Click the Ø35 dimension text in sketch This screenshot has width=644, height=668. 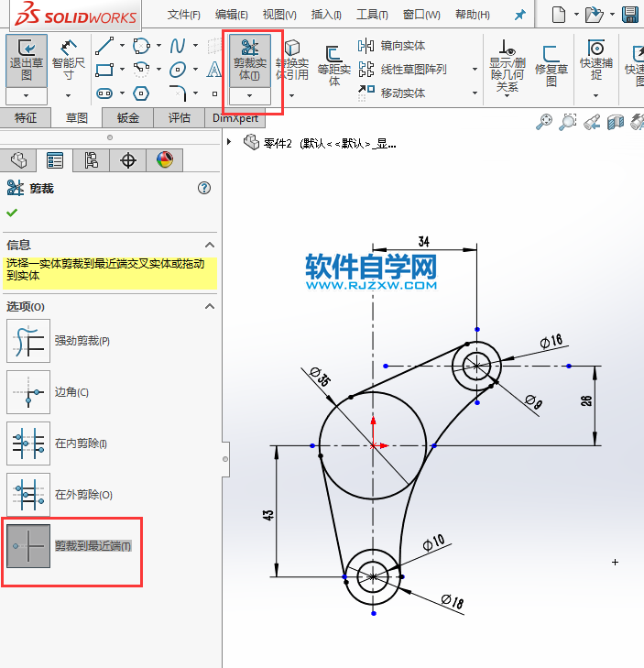point(320,377)
